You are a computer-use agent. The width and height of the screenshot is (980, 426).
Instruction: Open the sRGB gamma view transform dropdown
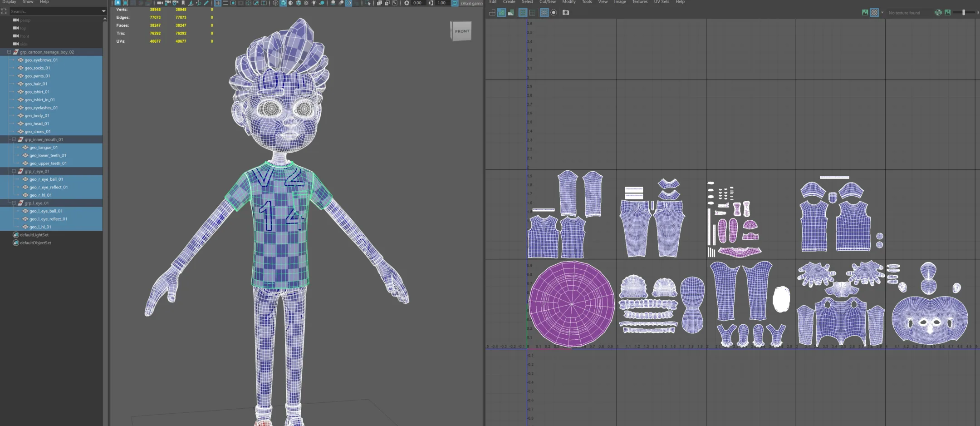tap(471, 3)
